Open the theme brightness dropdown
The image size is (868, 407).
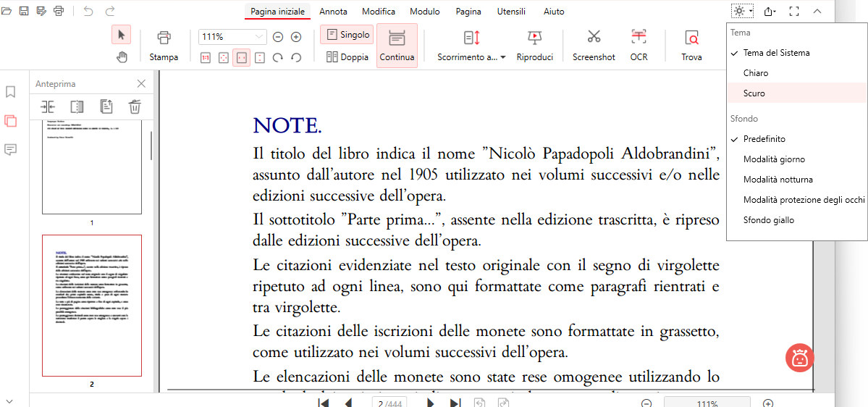point(743,11)
